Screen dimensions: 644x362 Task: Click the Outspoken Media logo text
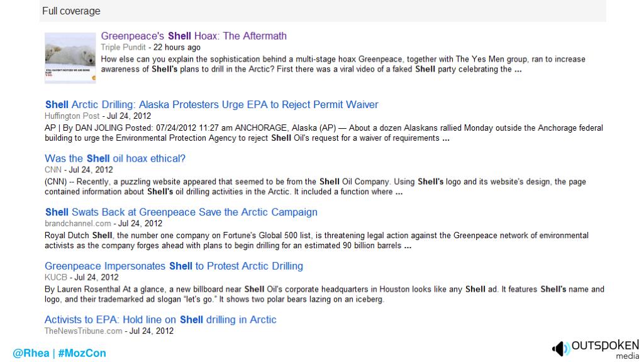click(606, 349)
